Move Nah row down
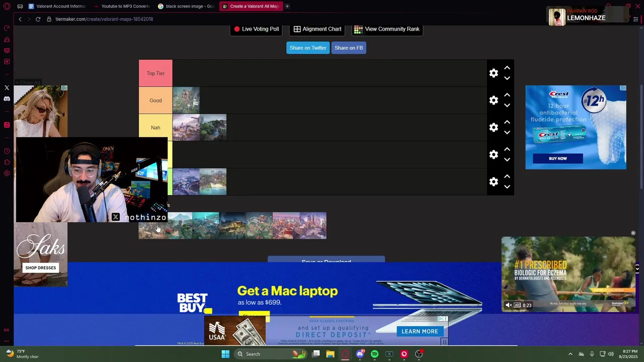The width and height of the screenshot is (644, 362). [x=507, y=133]
